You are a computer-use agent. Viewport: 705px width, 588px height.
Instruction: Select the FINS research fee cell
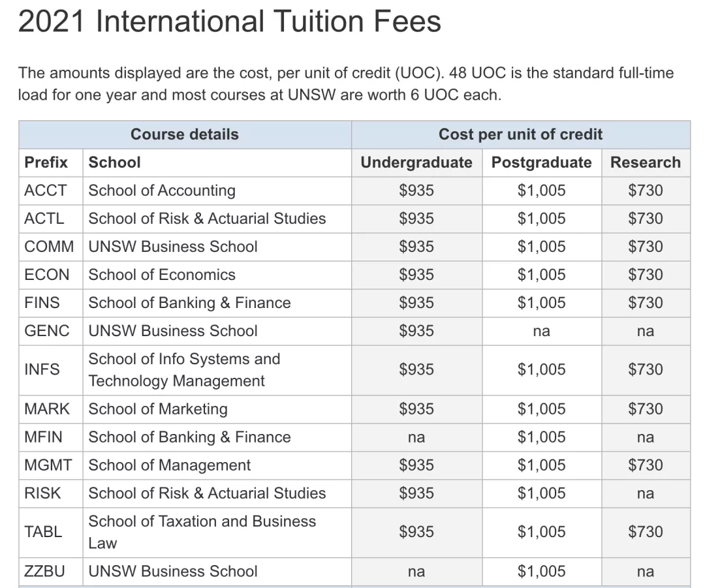[646, 303]
